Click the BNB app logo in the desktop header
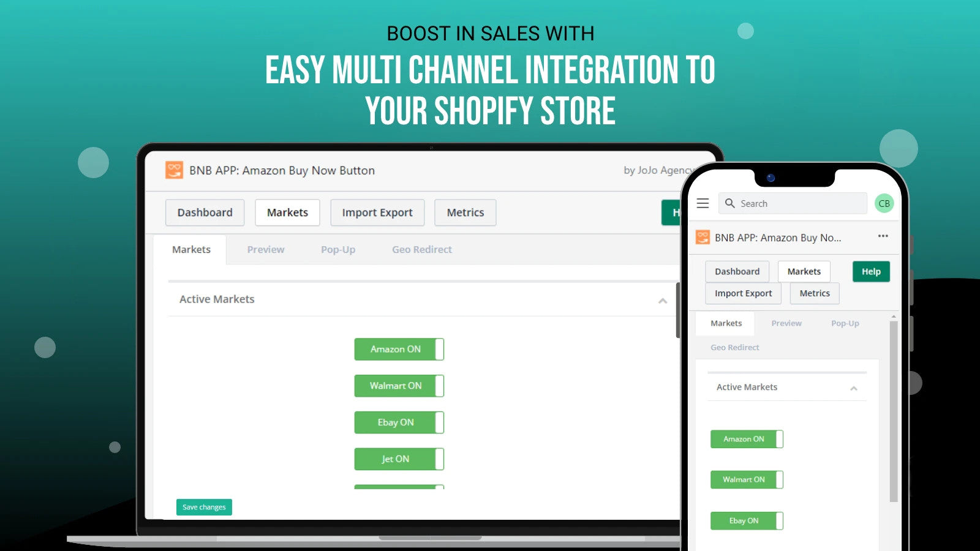 (173, 170)
